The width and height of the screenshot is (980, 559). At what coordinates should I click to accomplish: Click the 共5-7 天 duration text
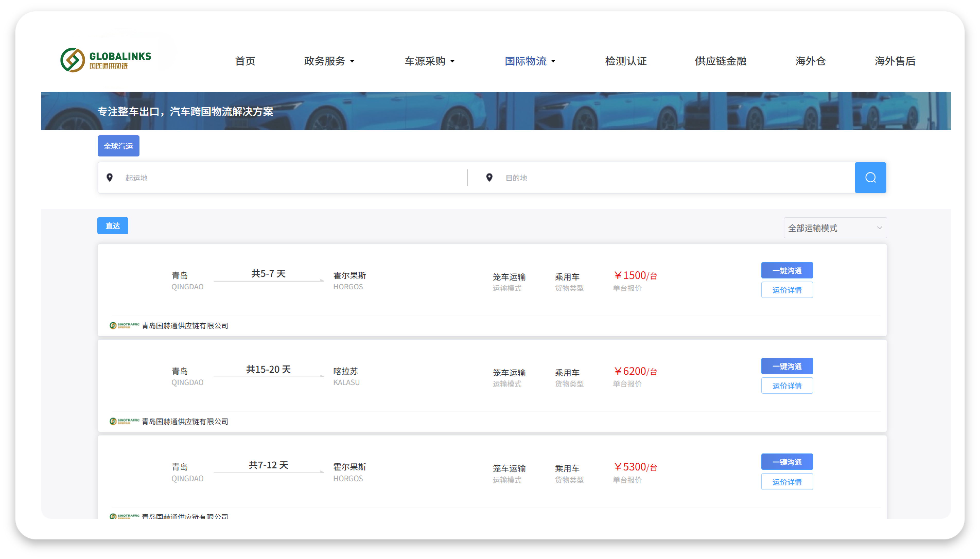[268, 273]
